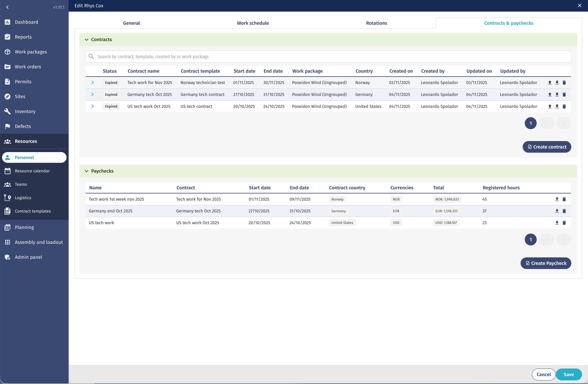Select page 1 in Paychecks pagination
The image size is (588, 384).
530,239
